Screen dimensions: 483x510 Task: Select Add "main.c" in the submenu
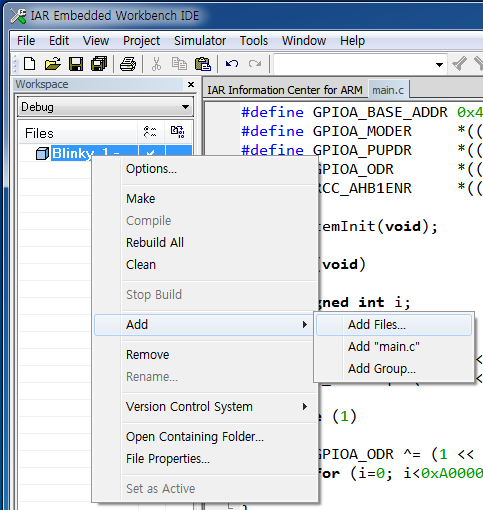[394, 347]
